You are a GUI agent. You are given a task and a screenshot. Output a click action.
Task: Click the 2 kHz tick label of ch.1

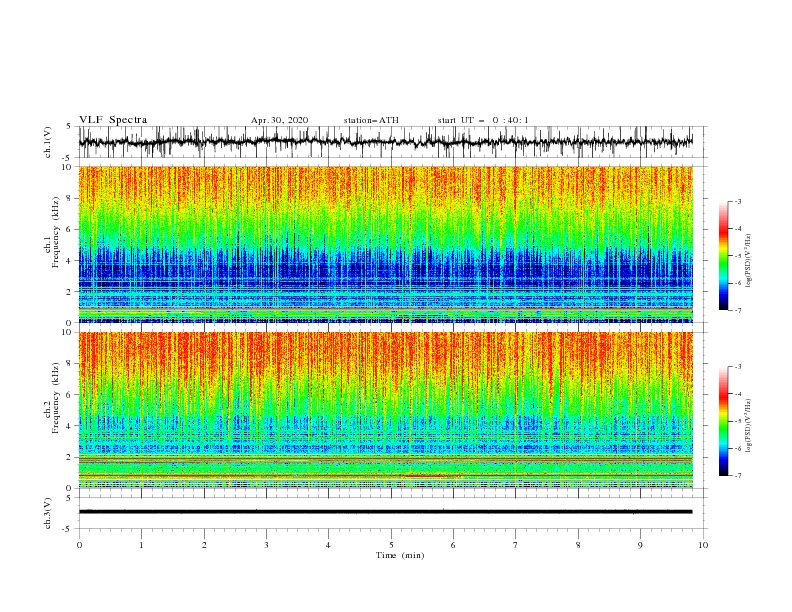click(x=70, y=292)
